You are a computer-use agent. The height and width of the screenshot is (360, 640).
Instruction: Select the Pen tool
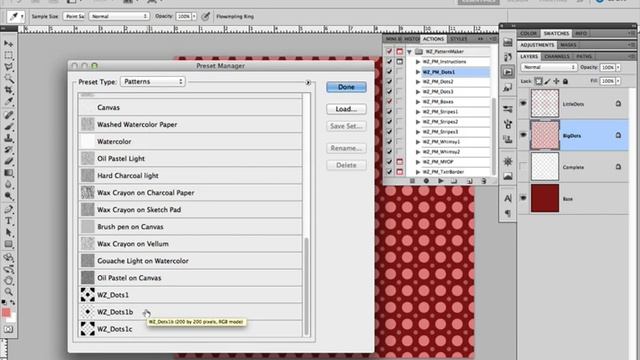coord(8,209)
